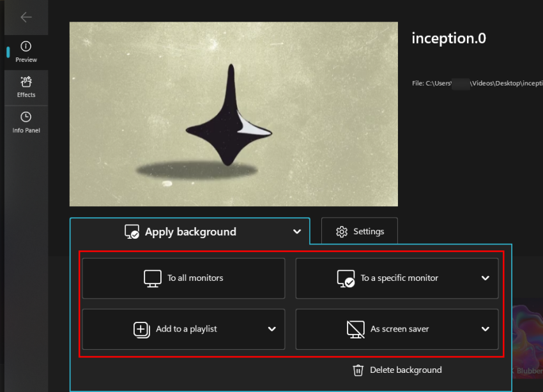The width and height of the screenshot is (543, 392).
Task: Collapse the Apply background dropdown chevron
Action: tap(296, 232)
